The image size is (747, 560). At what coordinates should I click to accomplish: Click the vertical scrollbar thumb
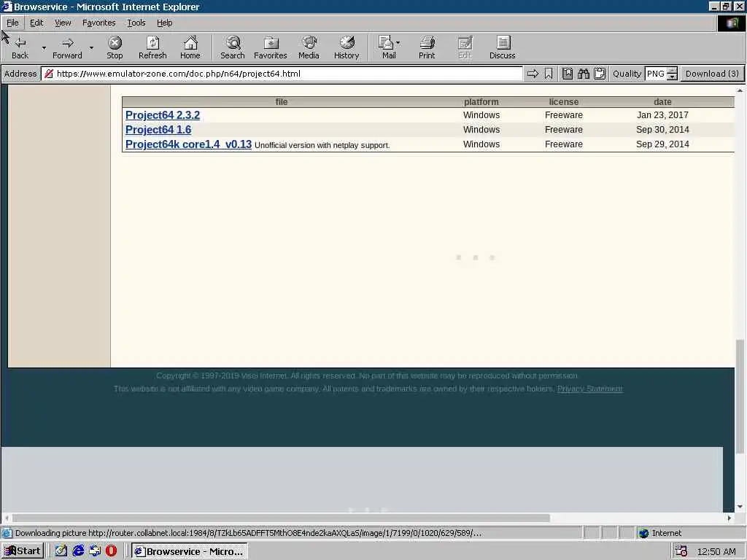tap(740, 396)
